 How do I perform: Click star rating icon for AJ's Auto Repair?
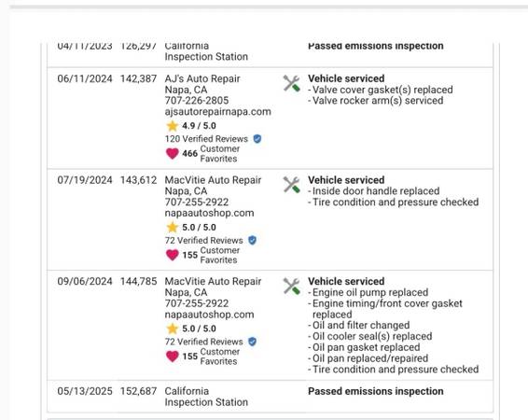(x=172, y=126)
